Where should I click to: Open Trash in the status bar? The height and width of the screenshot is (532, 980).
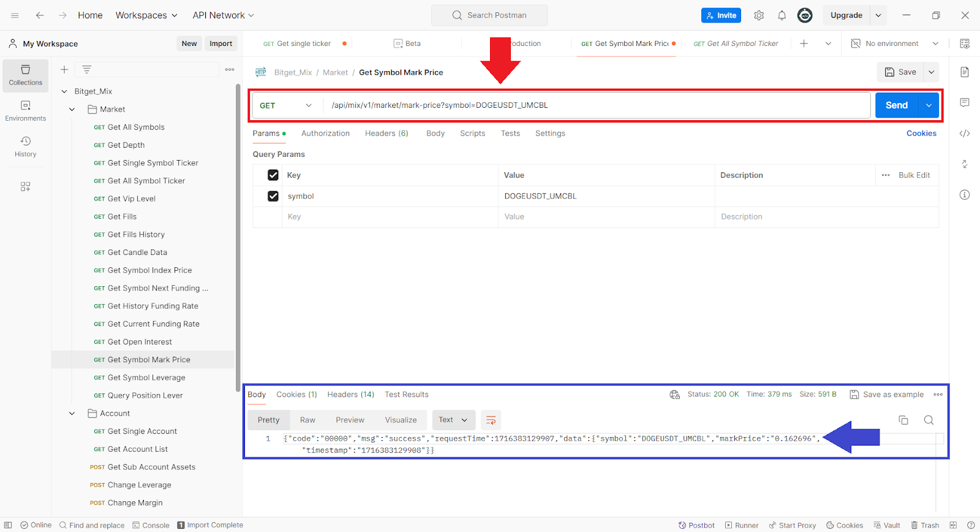tap(925, 525)
